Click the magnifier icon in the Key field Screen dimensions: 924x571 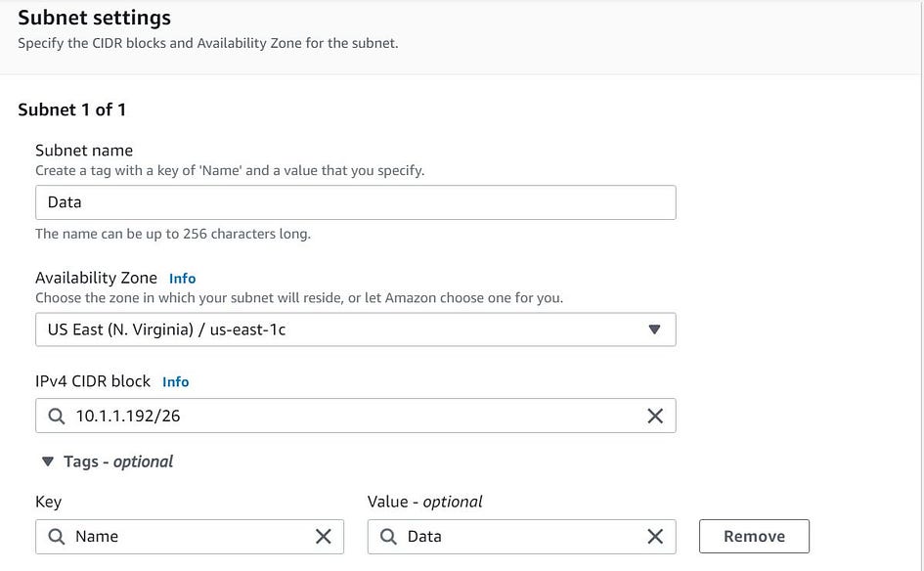pyautogui.click(x=57, y=536)
